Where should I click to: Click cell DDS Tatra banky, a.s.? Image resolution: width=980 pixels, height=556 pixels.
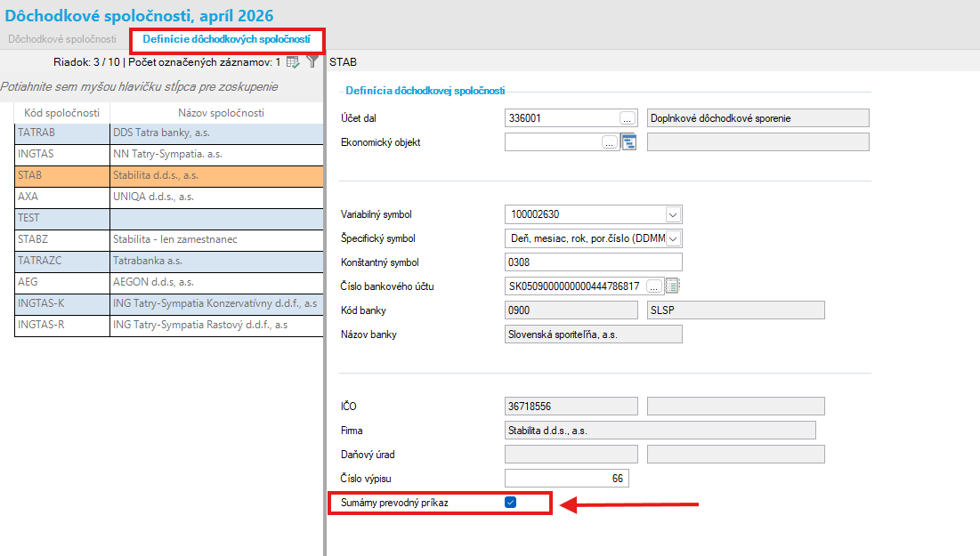(x=217, y=133)
